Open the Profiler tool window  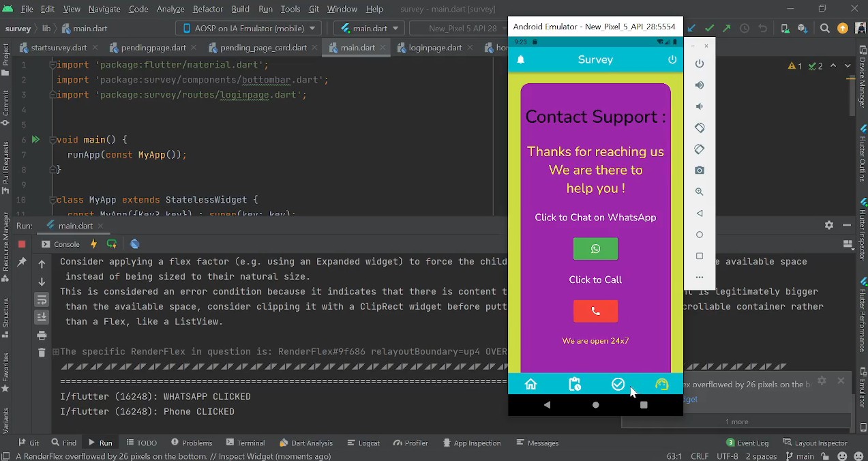click(x=410, y=443)
